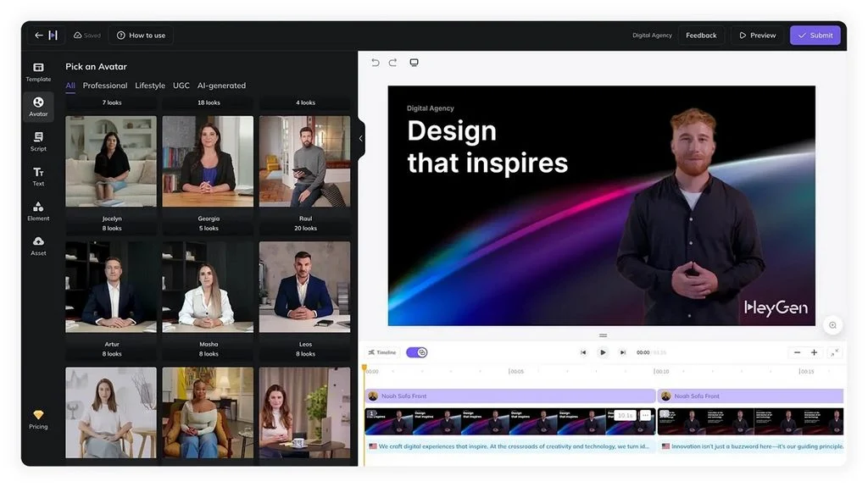Open the Text tool in sidebar
Image resolution: width=868 pixels, height=487 pixels.
pyautogui.click(x=38, y=176)
